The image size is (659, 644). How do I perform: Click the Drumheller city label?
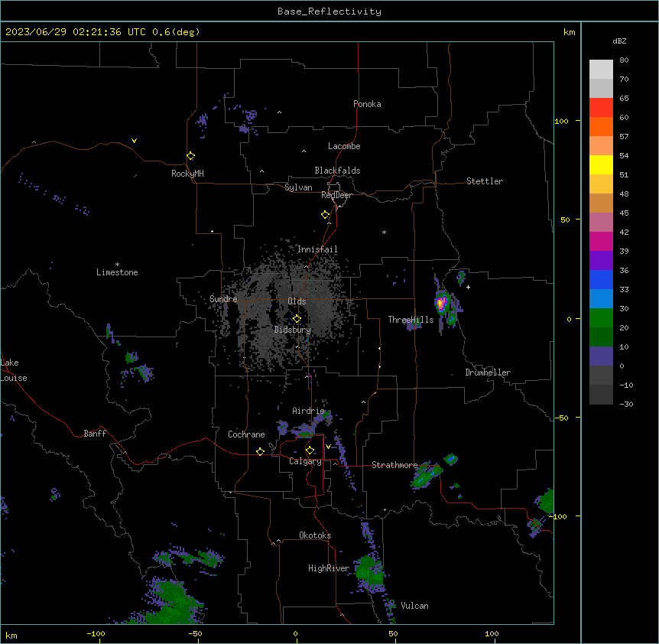tap(488, 372)
